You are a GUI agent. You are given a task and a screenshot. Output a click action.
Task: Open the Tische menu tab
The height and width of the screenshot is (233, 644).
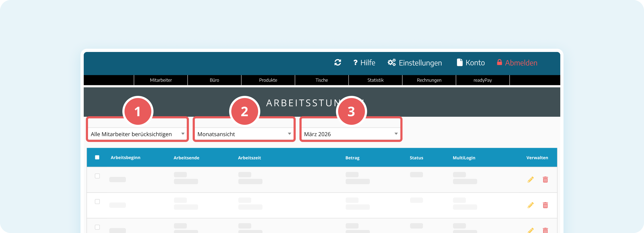pos(322,80)
